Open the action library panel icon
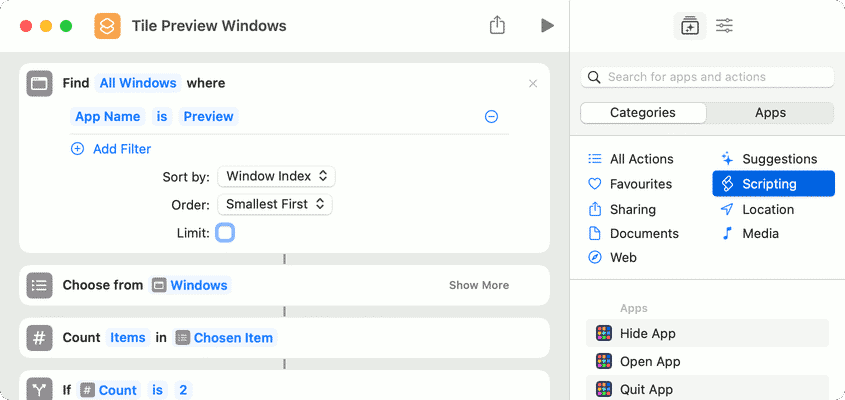Viewport: 845px width, 400px height. coord(690,26)
